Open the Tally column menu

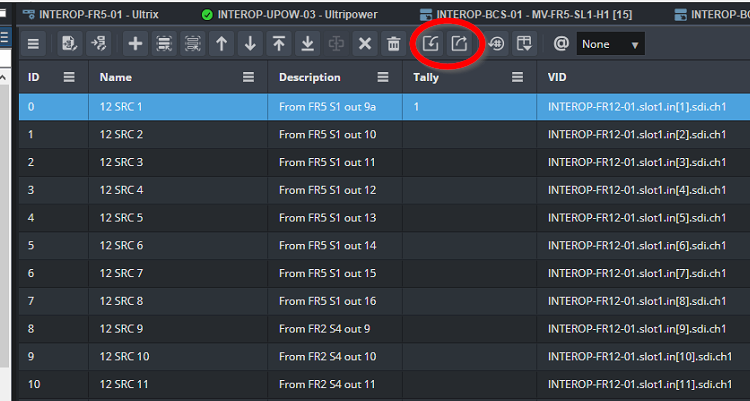[x=517, y=77]
